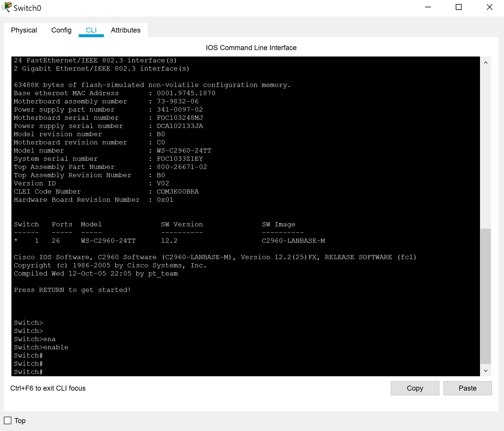The height and width of the screenshot is (431, 504).
Task: Click the scrollbar up arrow
Action: click(486, 62)
